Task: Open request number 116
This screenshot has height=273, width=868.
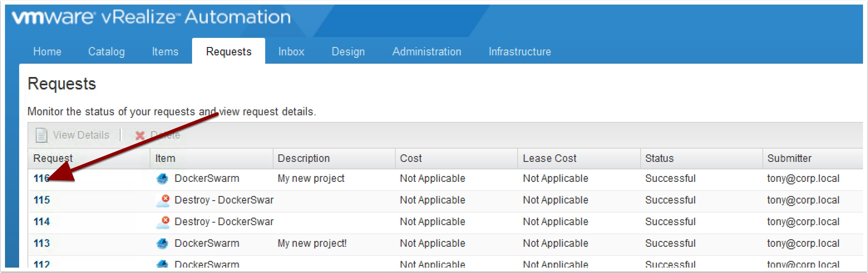Action: coord(42,179)
